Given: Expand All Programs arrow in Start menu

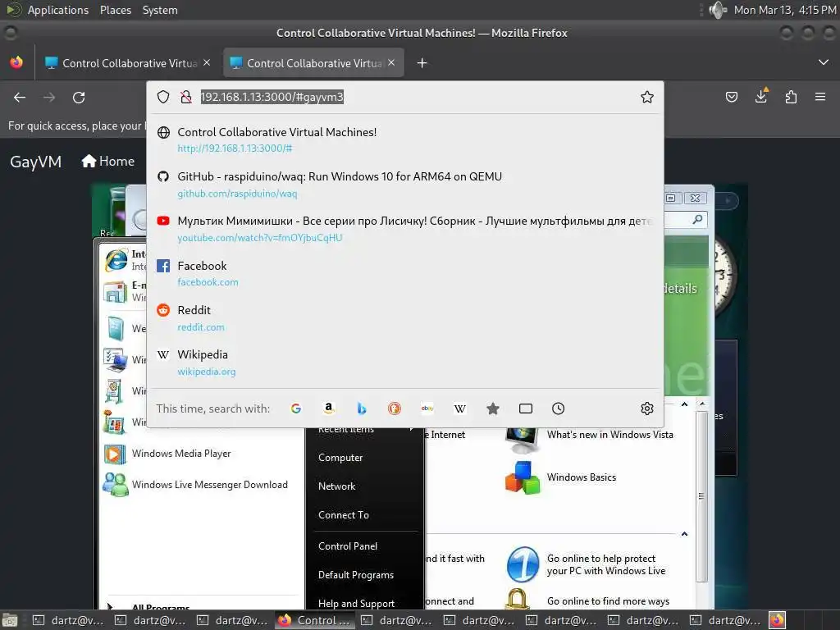Looking at the screenshot, I should coord(110,606).
